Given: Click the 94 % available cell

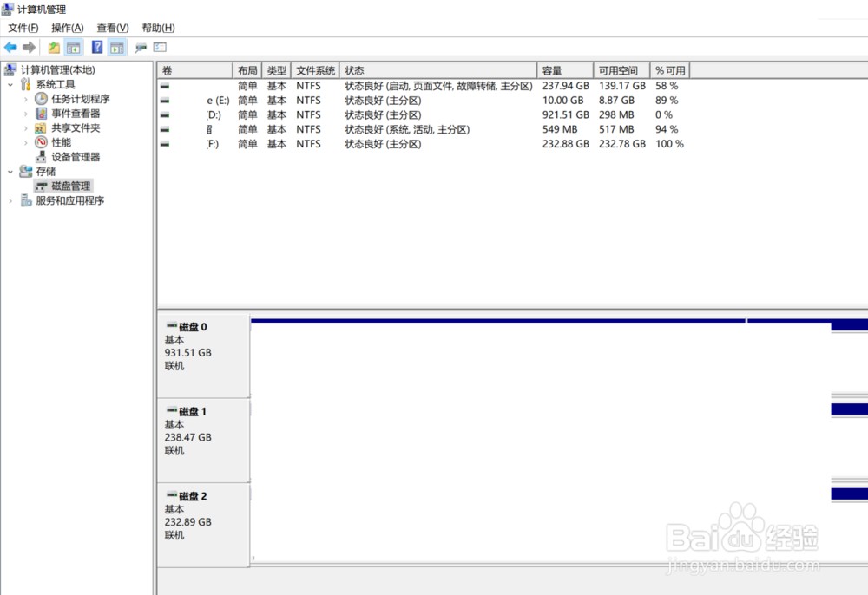Looking at the screenshot, I should 667,129.
